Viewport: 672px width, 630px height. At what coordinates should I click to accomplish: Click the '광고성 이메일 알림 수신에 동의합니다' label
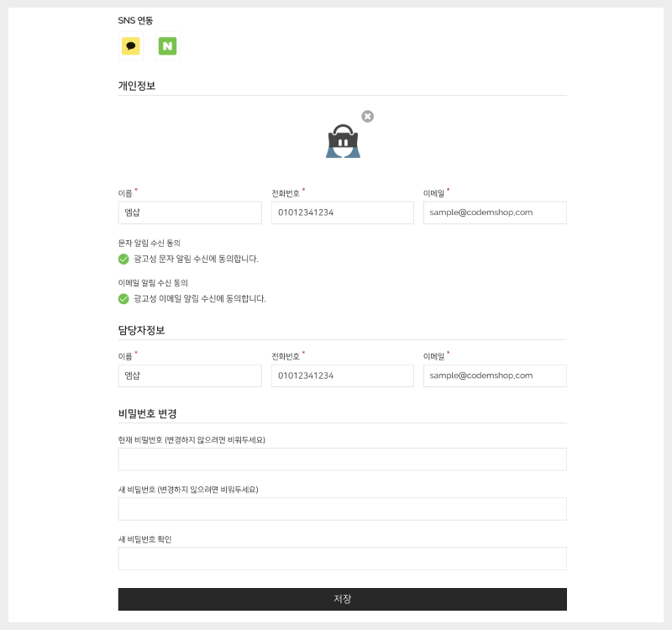tap(199, 298)
